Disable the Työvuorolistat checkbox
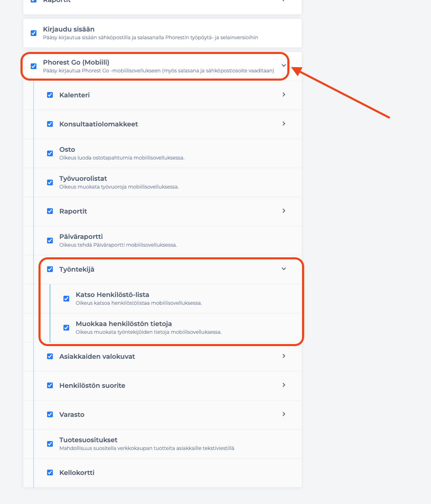Screen dimensions: 431x504 coord(50,182)
